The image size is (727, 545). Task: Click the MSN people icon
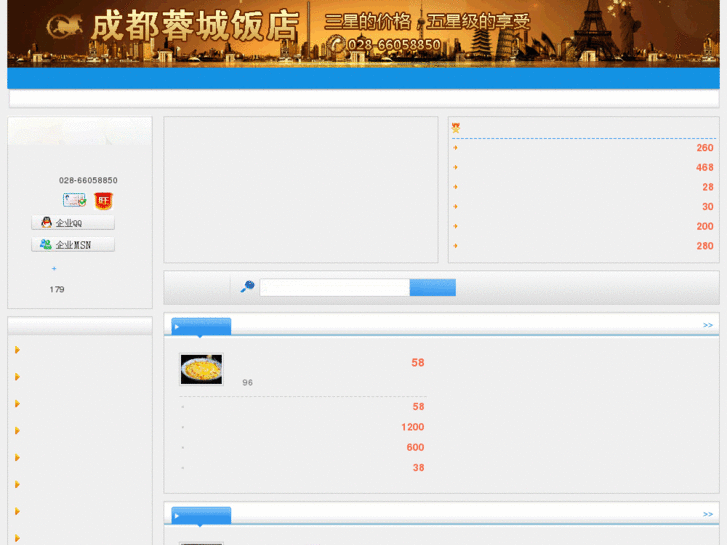45,244
